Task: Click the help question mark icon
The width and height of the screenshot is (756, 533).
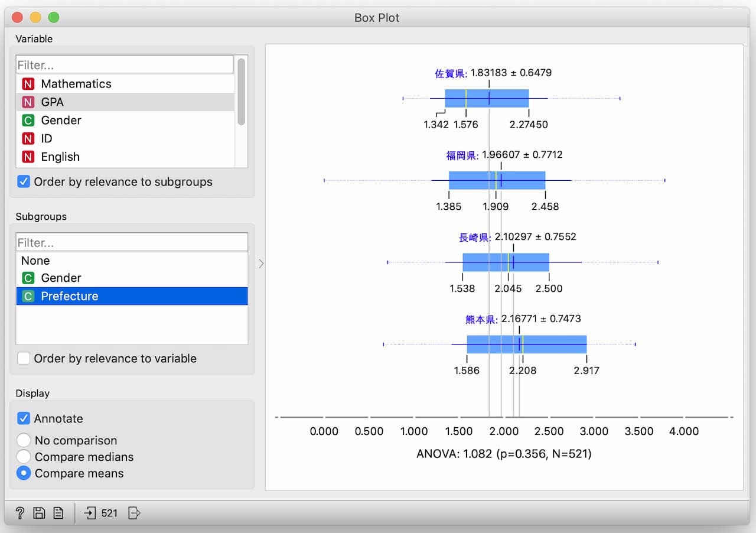Action: pyautogui.click(x=19, y=513)
